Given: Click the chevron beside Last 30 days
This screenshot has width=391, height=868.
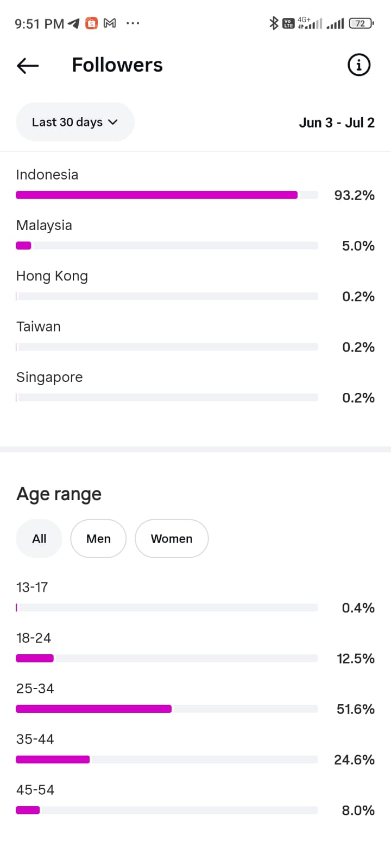Looking at the screenshot, I should (x=113, y=122).
